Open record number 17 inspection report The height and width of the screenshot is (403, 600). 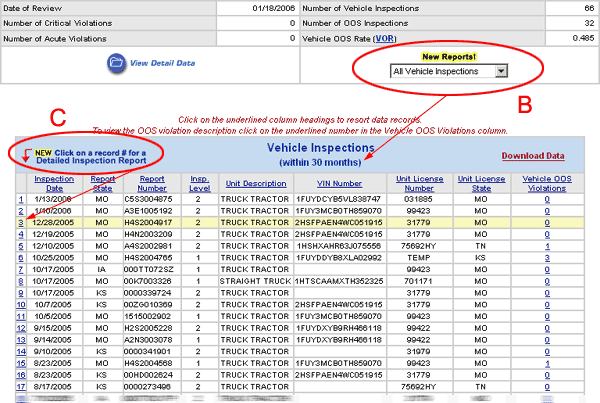(x=21, y=387)
